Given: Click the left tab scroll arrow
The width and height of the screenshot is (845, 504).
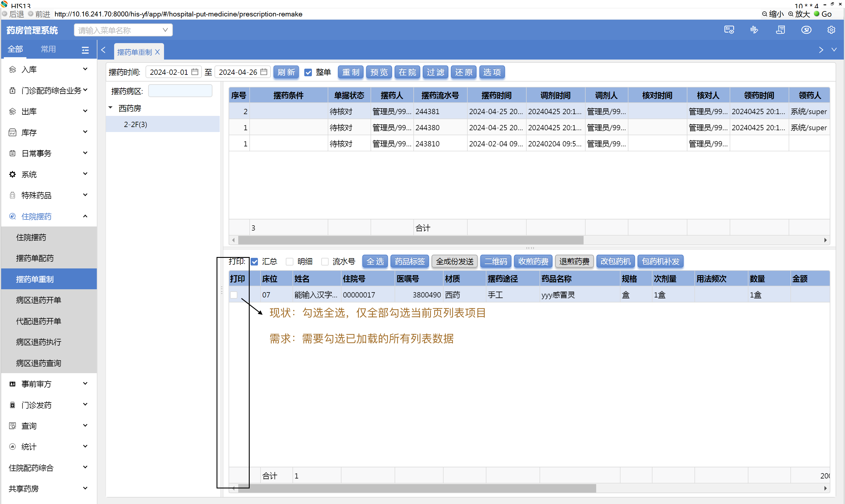Looking at the screenshot, I should [103, 50].
